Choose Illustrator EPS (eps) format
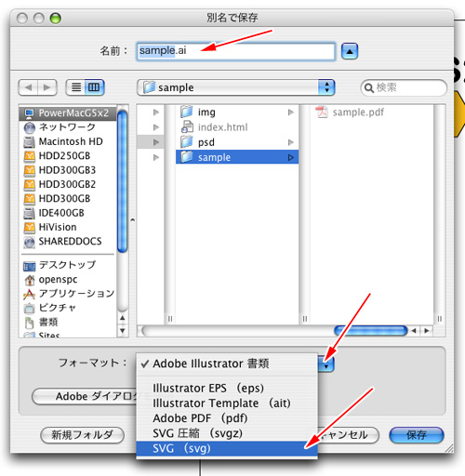The height and width of the screenshot is (476, 465). point(227,388)
